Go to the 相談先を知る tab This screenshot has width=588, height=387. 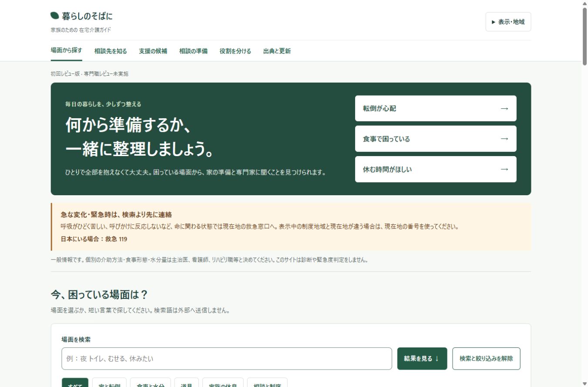coord(111,51)
